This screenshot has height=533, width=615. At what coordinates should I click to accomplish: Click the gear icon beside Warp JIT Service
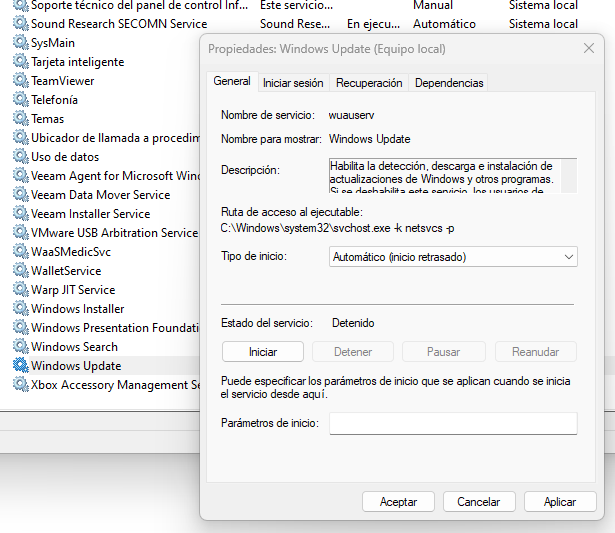coord(21,289)
